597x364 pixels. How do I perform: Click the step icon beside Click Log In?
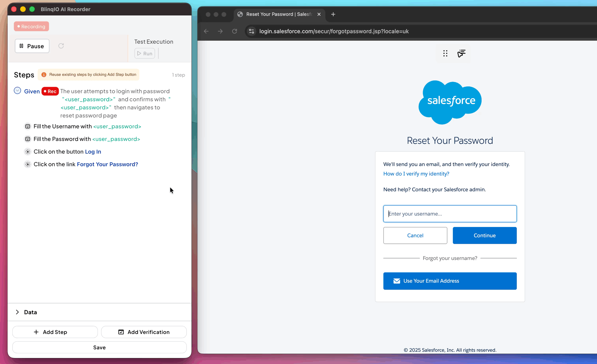coord(28,152)
